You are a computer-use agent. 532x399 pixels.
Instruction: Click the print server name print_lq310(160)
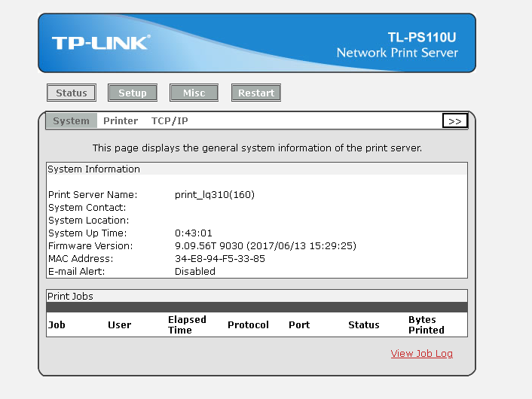pos(215,194)
